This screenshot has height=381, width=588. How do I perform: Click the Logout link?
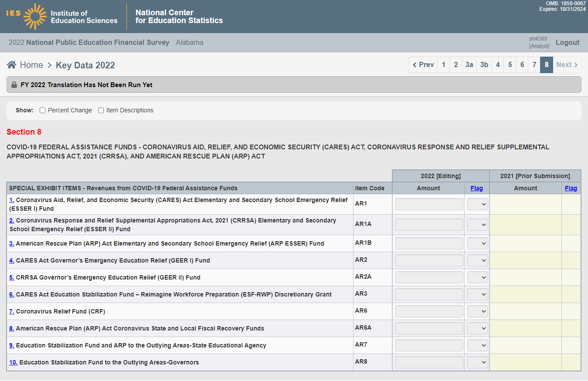(x=567, y=43)
